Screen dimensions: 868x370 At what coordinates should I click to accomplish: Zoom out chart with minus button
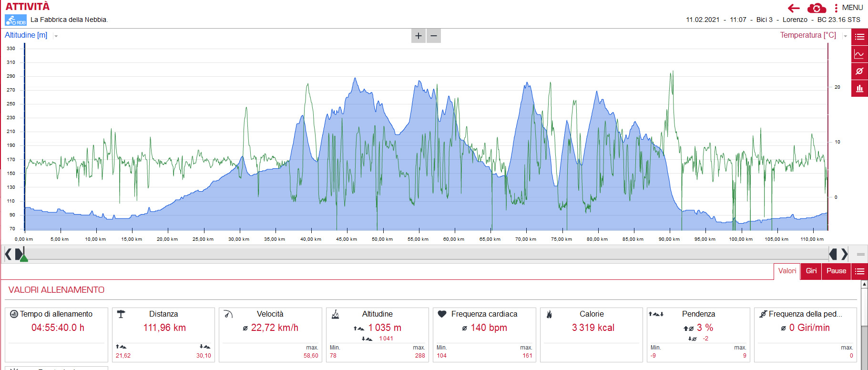[434, 36]
